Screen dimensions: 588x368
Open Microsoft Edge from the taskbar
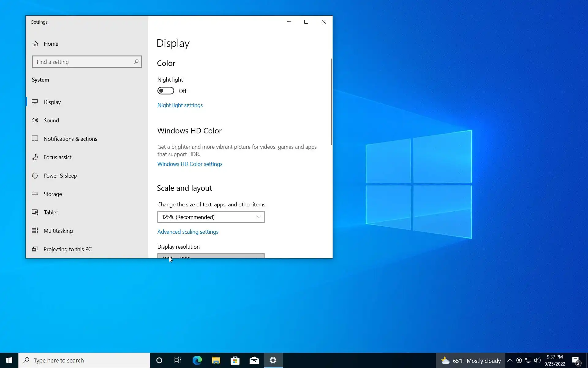point(197,360)
